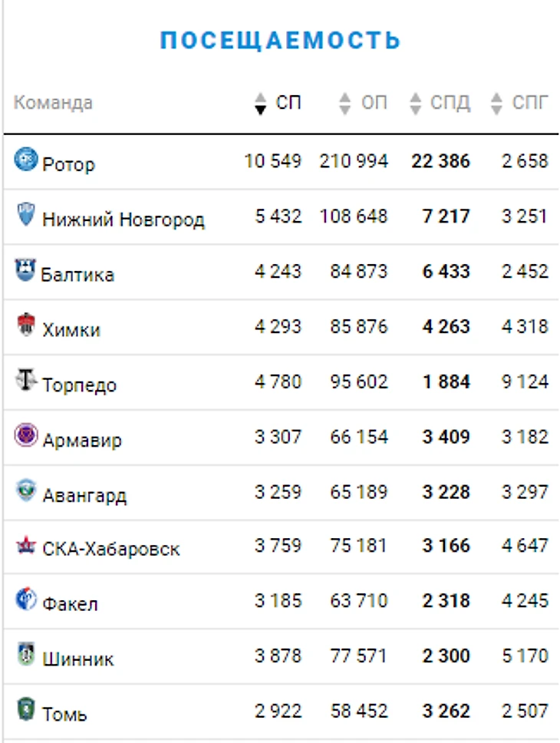Click the Балтика team emblem
This screenshot has width=560, height=743.
(25, 270)
